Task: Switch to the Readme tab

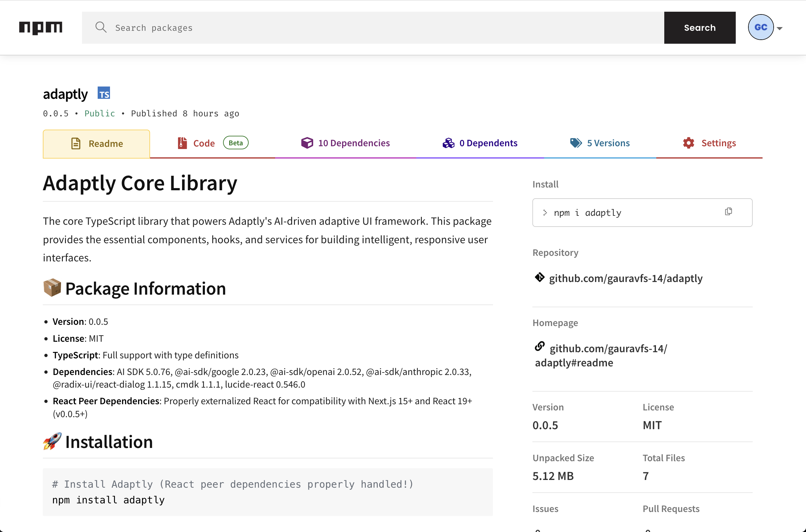Action: [x=96, y=143]
